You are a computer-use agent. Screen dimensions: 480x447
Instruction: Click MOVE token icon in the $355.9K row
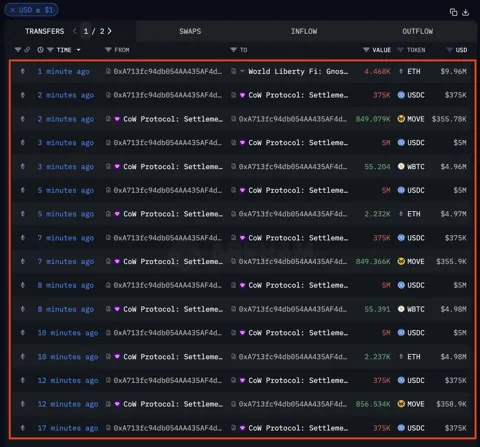click(x=401, y=261)
